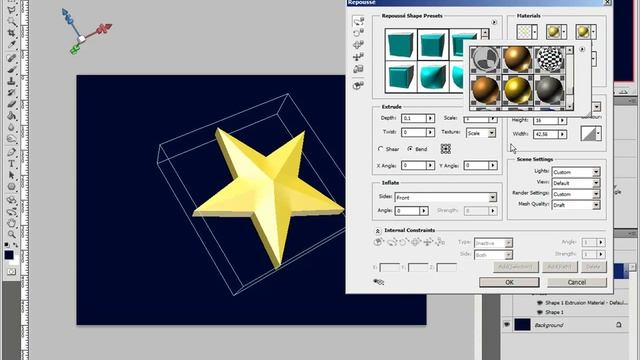Choose the gold sphere material preset
Viewport: 640px width, 360px height.
[517, 90]
